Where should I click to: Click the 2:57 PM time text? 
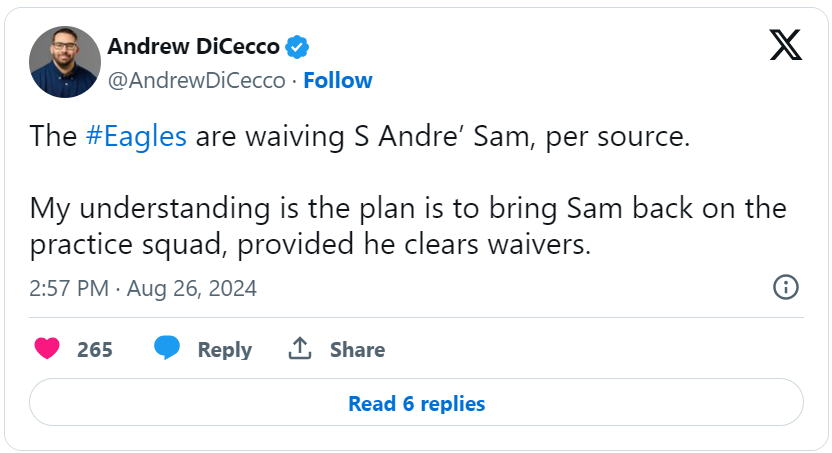pyautogui.click(x=69, y=289)
